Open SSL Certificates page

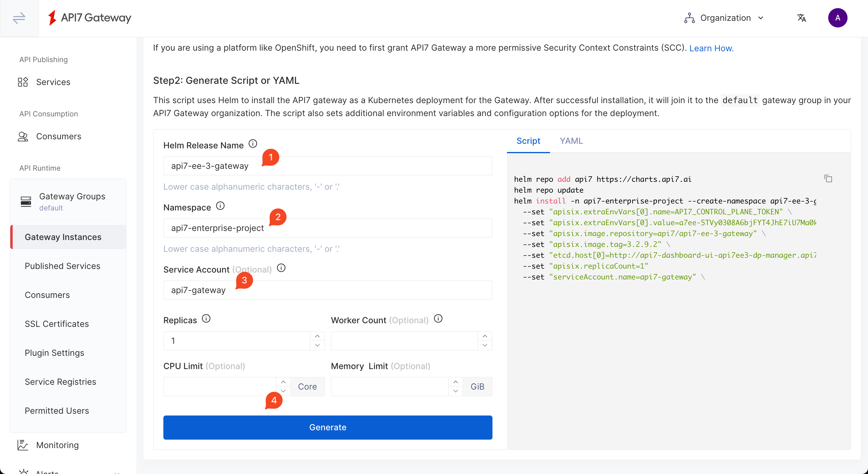tap(57, 324)
